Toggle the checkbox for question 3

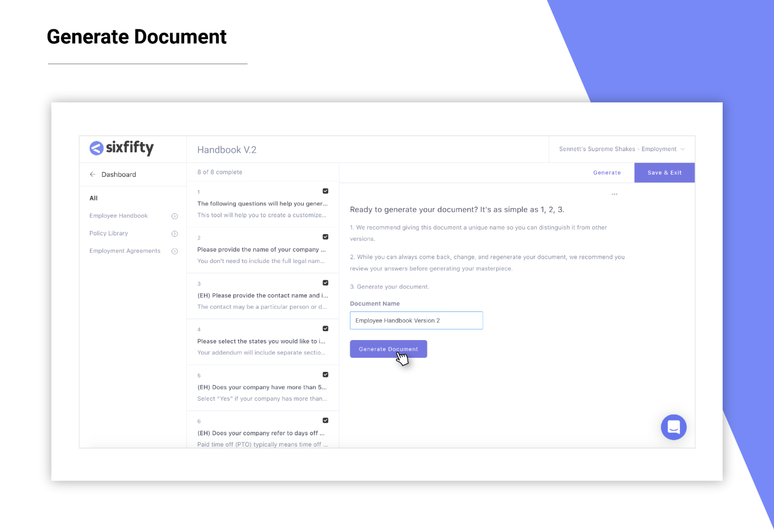[326, 283]
